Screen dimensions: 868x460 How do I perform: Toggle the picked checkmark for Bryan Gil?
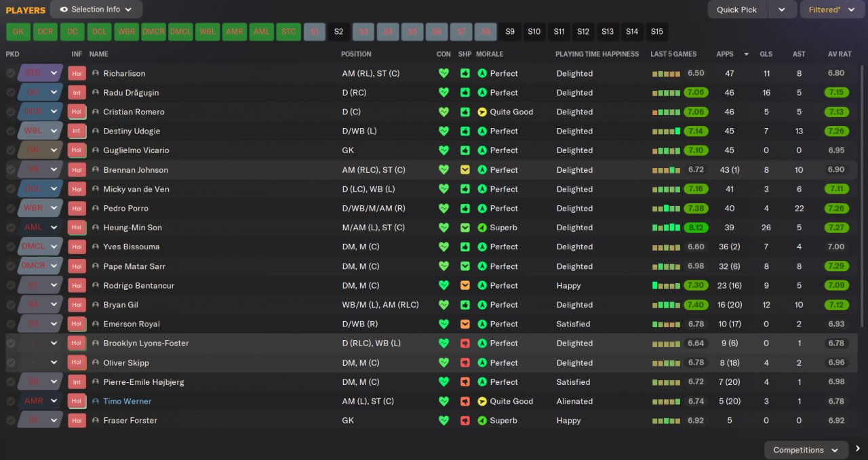(x=11, y=305)
